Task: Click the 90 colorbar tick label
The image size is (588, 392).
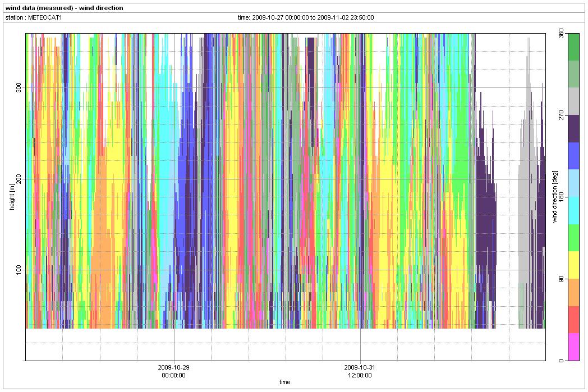Action: (561, 279)
